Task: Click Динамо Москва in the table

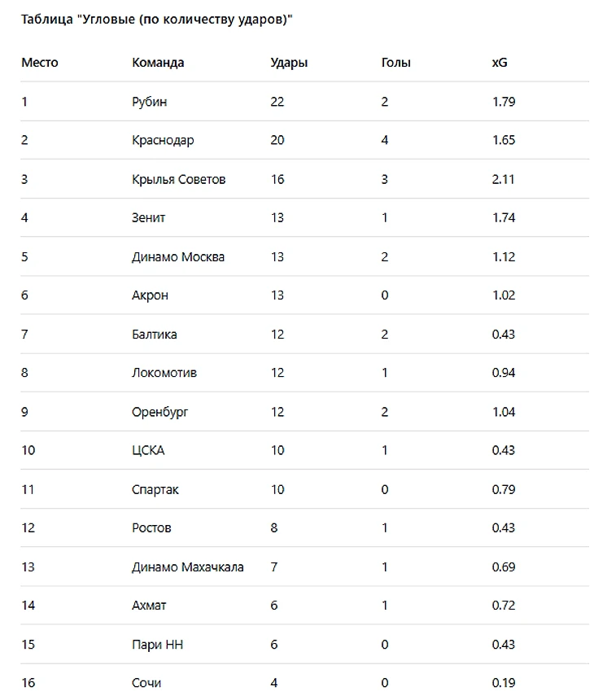Action: tap(178, 256)
